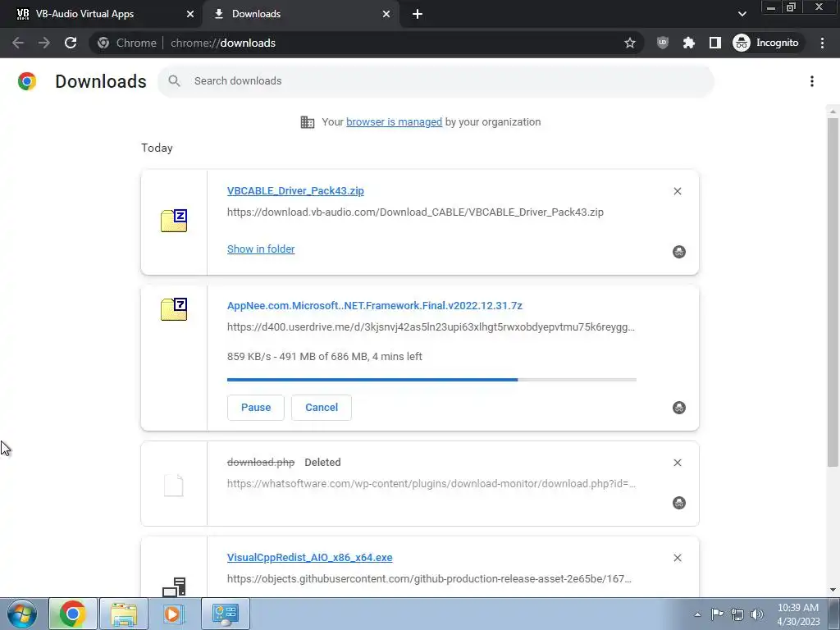The width and height of the screenshot is (840, 630).
Task: Click Show in folder for VBCABLE zip
Action: tap(261, 249)
